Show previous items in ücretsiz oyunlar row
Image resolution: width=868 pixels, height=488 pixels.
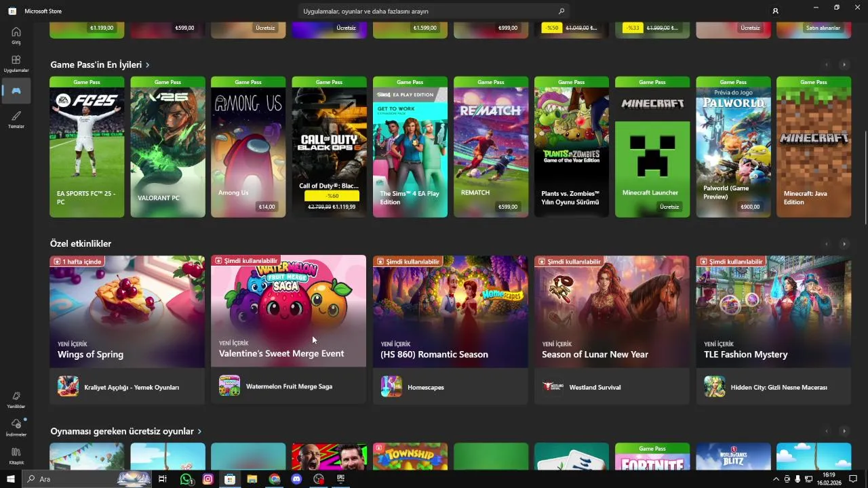(x=827, y=431)
